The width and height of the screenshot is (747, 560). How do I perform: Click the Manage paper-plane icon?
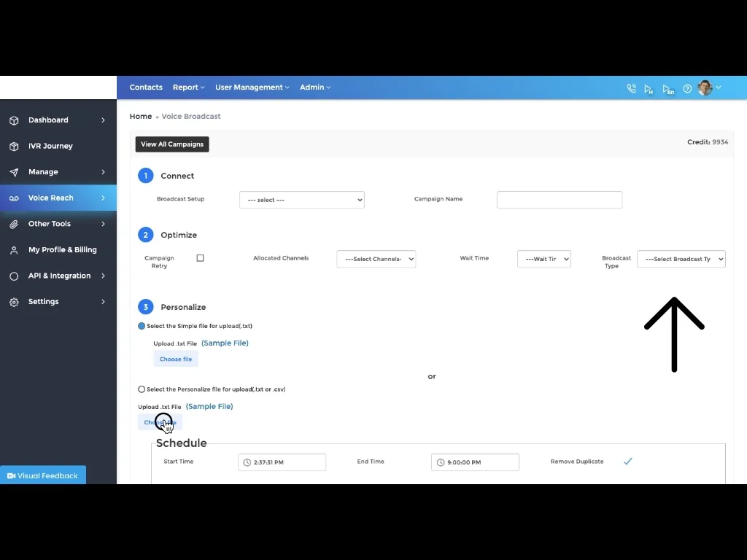pyautogui.click(x=14, y=172)
